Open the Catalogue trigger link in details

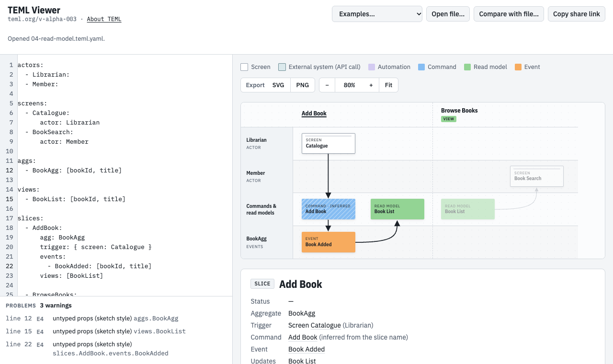(x=326, y=325)
